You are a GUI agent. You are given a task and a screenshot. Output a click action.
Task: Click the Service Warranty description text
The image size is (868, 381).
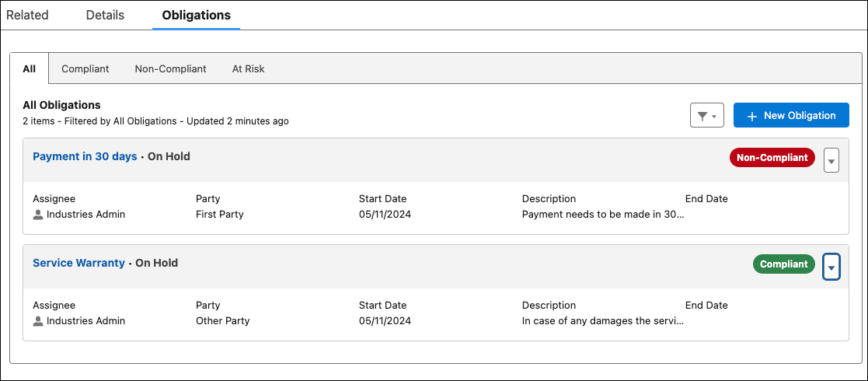tap(604, 320)
